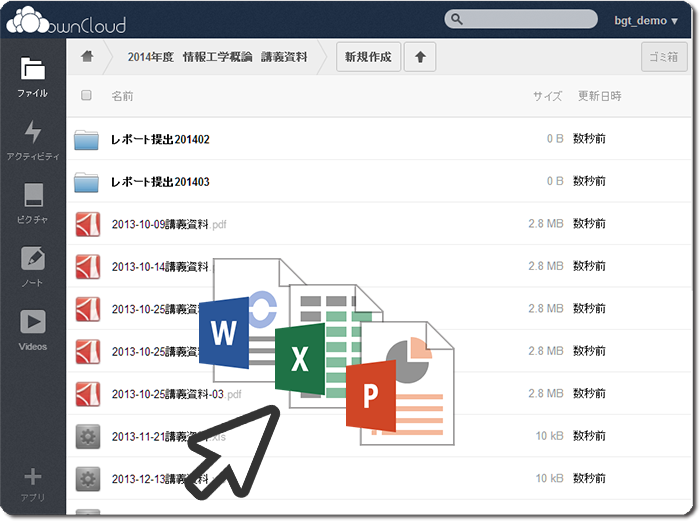Click 数秒前 timestamp of レポート提出201402
700x521 pixels.
pyautogui.click(x=589, y=139)
